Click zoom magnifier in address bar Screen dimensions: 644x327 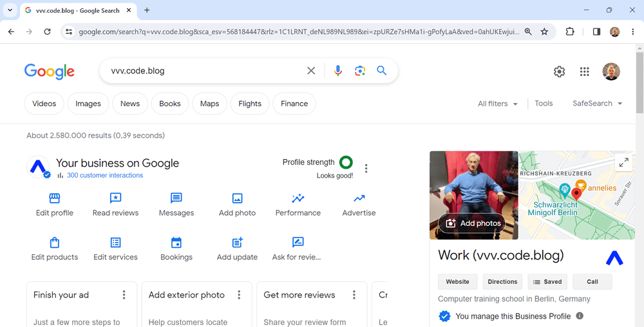(528, 32)
